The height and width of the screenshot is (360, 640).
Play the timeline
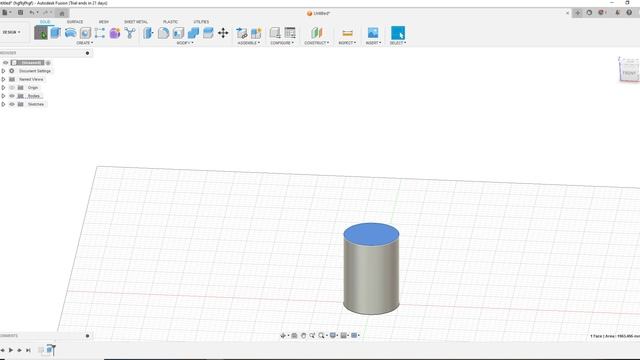[x=11, y=350]
